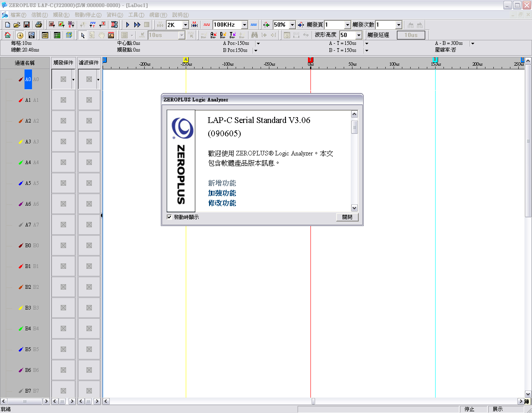Click the green channel trigger setup icon
Image resolution: width=532 pixels, height=413 pixels.
coord(62,25)
